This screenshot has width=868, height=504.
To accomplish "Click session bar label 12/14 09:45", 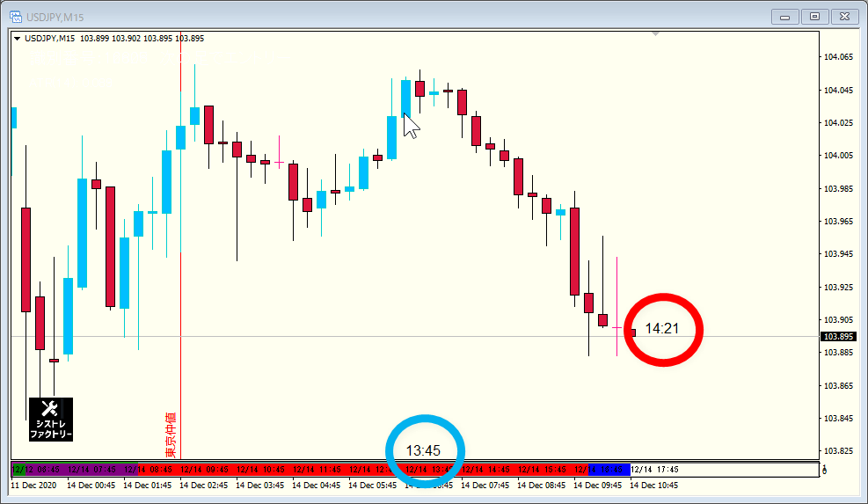I will [x=204, y=470].
